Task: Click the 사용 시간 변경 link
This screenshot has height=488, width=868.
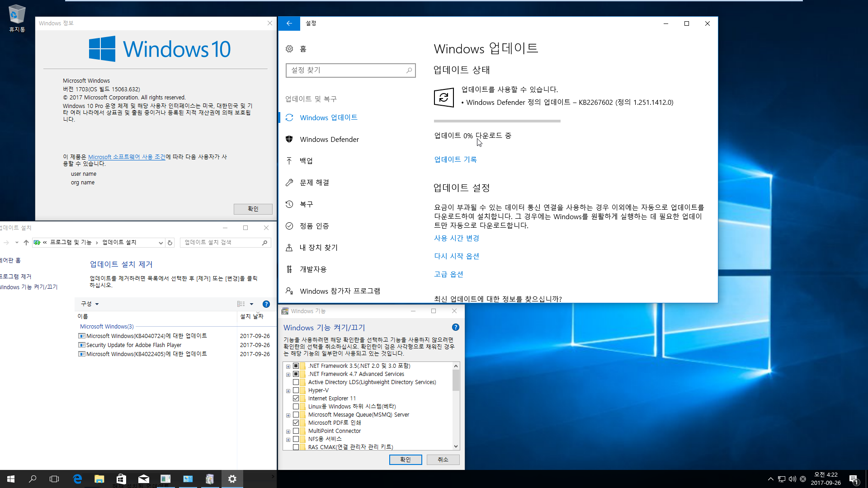Action: click(x=457, y=238)
